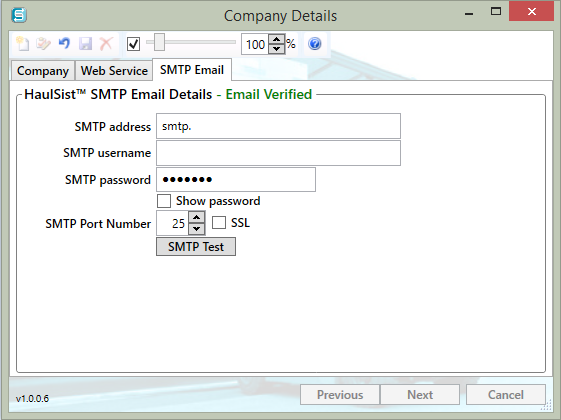Open help via blue question mark icon
The image size is (561, 420).
[314, 44]
